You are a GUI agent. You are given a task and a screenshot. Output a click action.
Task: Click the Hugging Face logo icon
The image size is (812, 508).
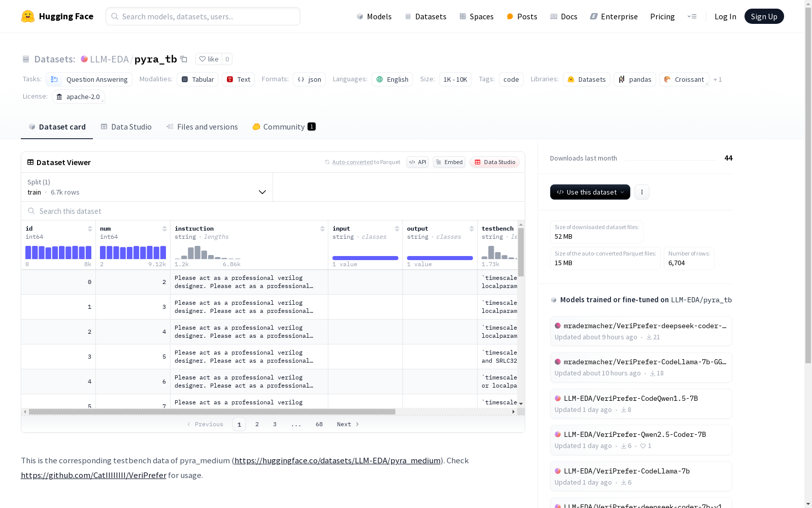pos(28,16)
